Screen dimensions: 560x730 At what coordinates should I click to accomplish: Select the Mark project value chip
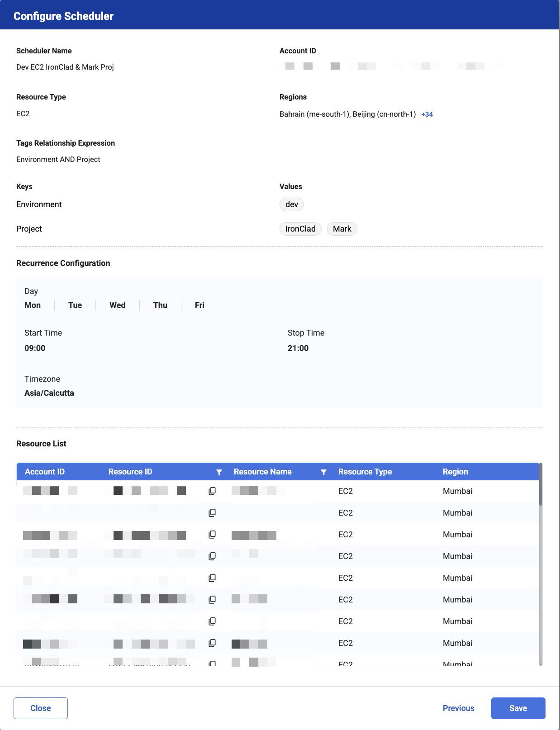pos(342,229)
